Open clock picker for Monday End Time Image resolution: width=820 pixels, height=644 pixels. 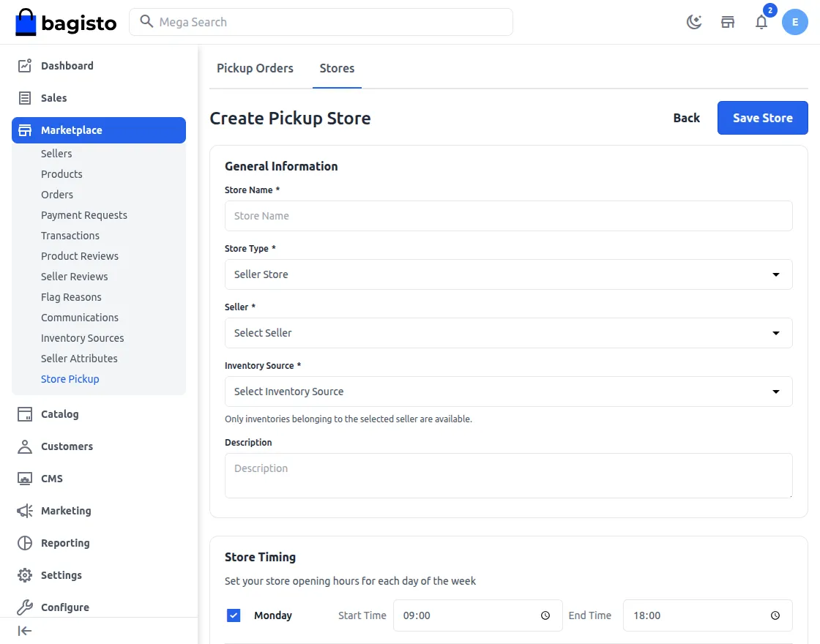pos(775,615)
